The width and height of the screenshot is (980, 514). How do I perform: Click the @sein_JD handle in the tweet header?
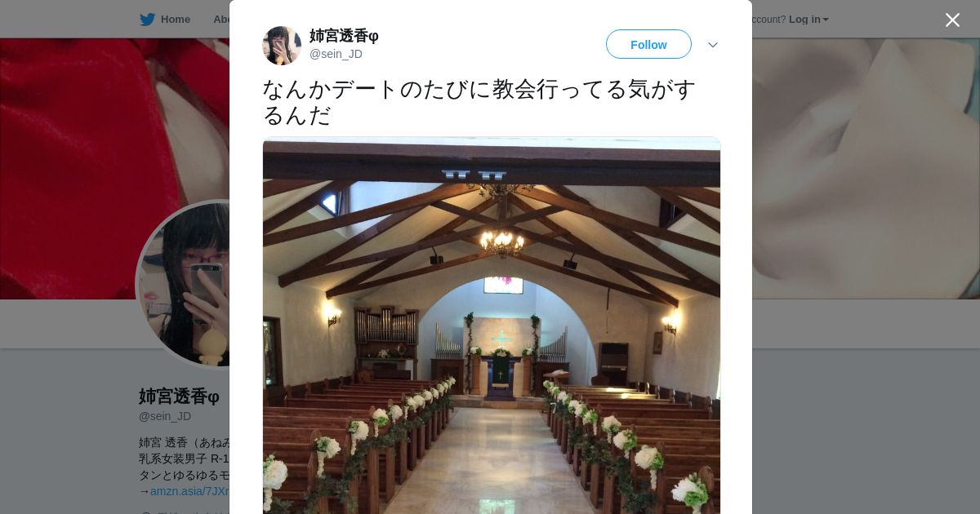click(x=336, y=54)
